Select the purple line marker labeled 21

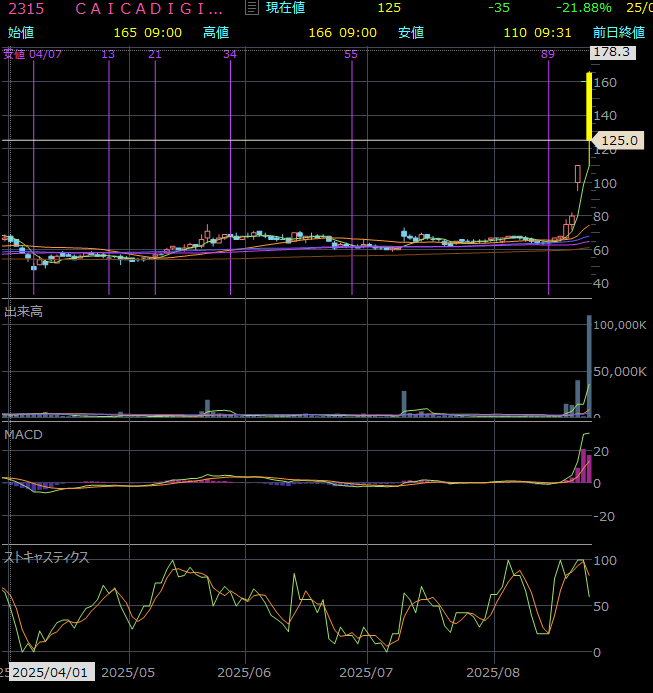coord(154,54)
